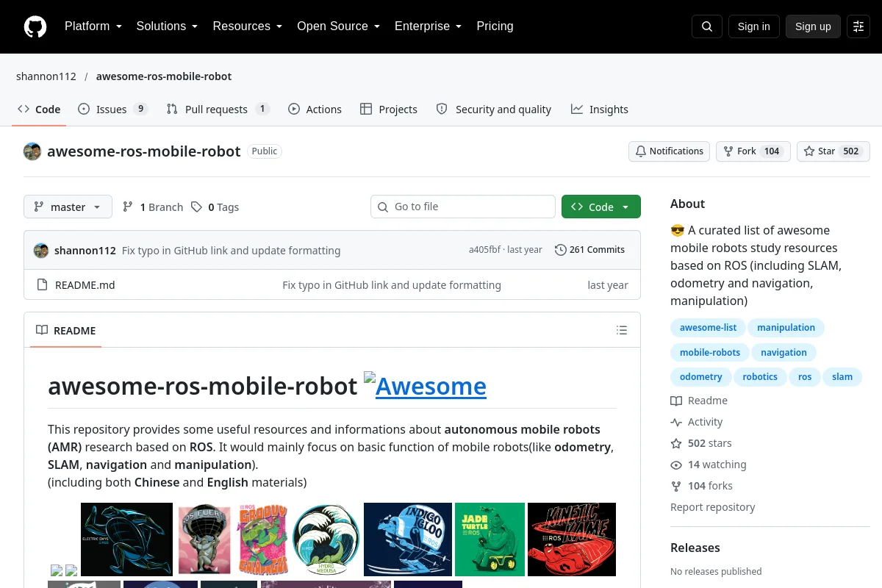Expand the Resources menu
The image size is (882, 588).
pos(247,26)
